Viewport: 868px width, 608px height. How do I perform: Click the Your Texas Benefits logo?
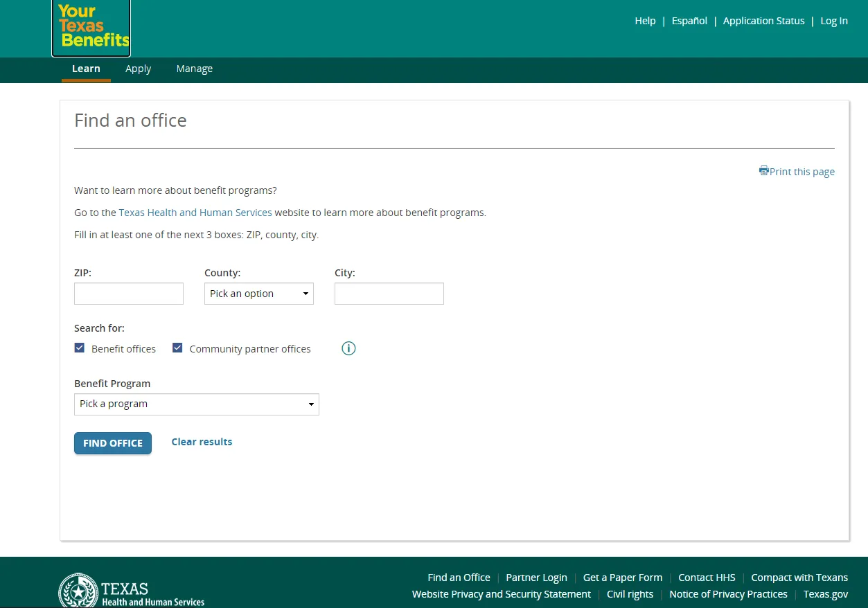(91, 27)
